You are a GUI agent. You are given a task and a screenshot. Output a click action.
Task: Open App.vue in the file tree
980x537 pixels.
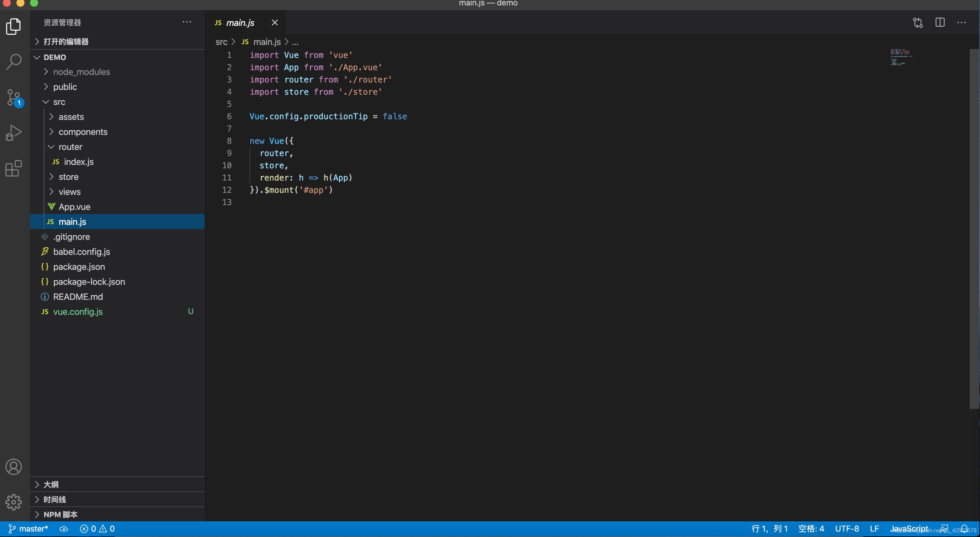(x=117, y=206)
